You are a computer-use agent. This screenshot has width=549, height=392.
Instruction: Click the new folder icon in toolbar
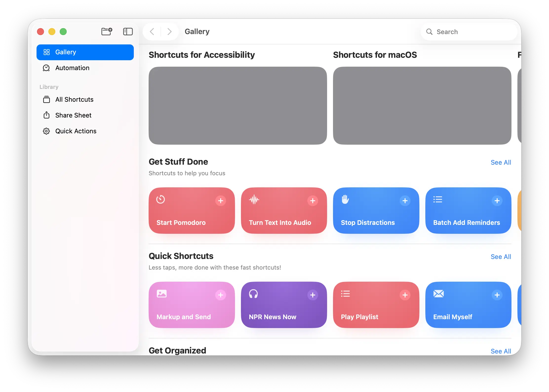pyautogui.click(x=107, y=32)
